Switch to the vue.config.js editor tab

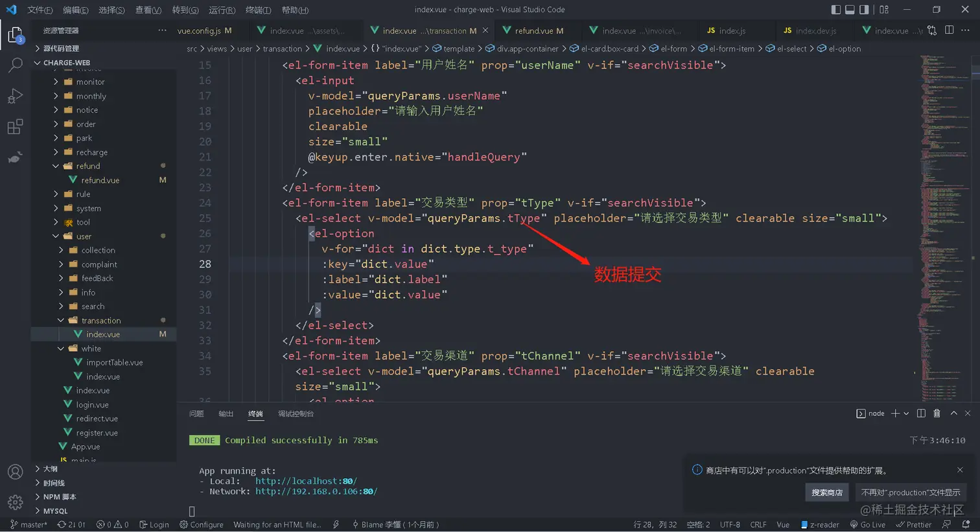pos(204,30)
